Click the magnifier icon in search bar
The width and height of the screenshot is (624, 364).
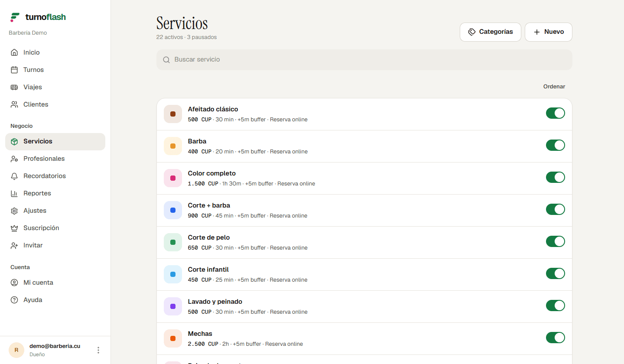pyautogui.click(x=166, y=60)
